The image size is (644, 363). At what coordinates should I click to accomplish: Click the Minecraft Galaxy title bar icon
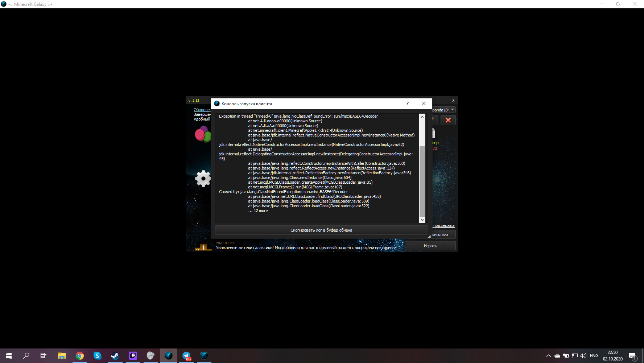4,4
